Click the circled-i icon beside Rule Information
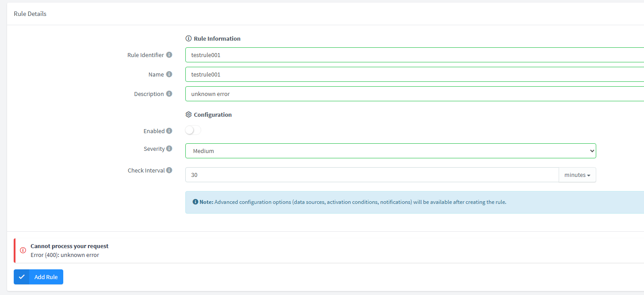The height and width of the screenshot is (295, 644). point(188,38)
